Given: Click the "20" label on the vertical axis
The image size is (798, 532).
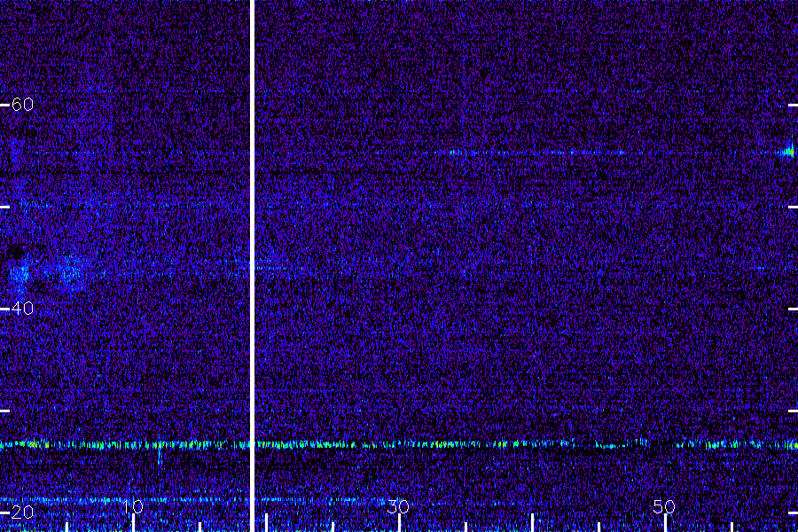Looking at the screenshot, I should 22,512.
